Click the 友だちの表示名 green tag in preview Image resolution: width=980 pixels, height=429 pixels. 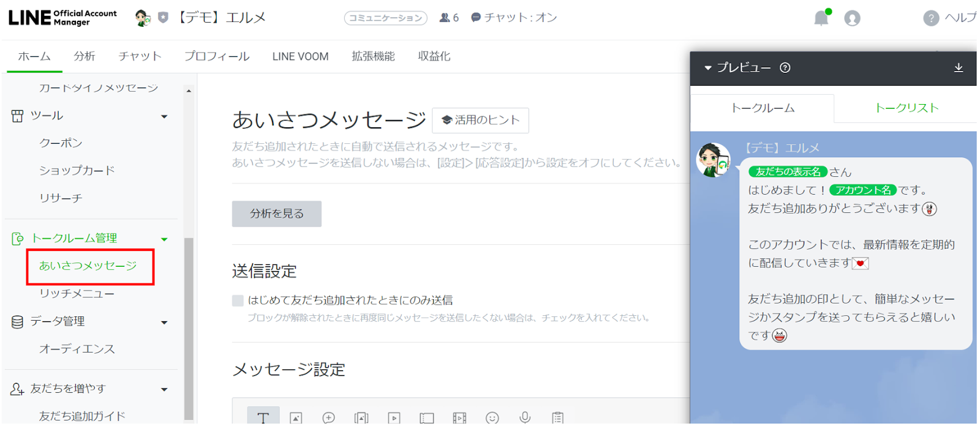click(x=788, y=172)
